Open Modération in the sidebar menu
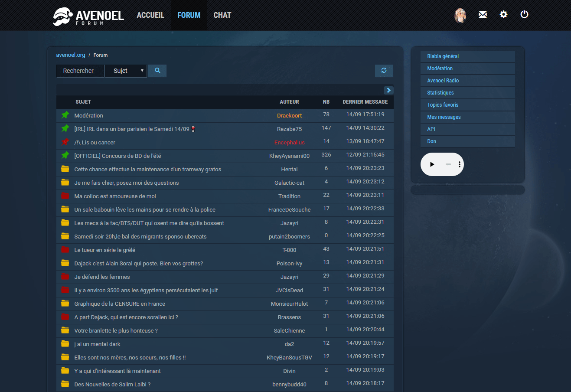The image size is (571, 392). [x=468, y=69]
